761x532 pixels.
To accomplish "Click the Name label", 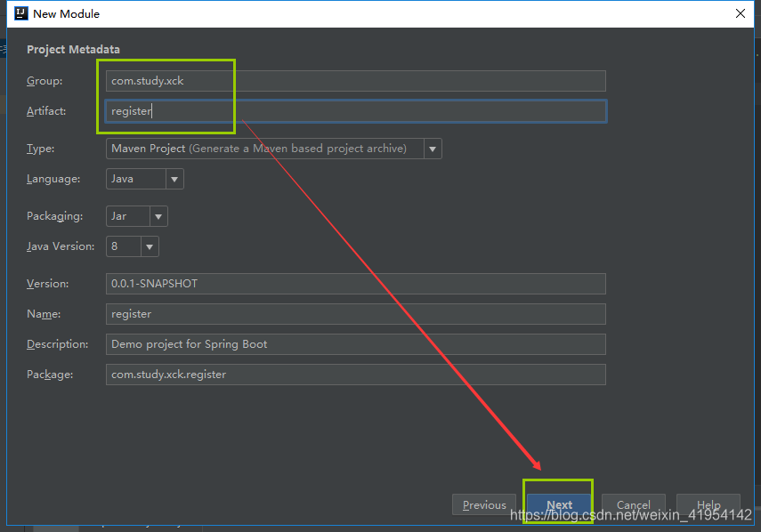I will (x=44, y=314).
